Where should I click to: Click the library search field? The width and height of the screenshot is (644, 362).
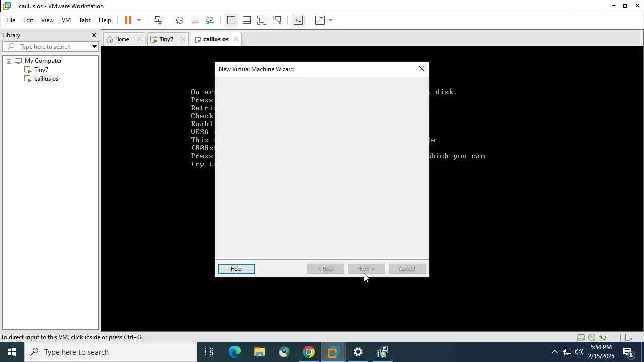[x=50, y=47]
